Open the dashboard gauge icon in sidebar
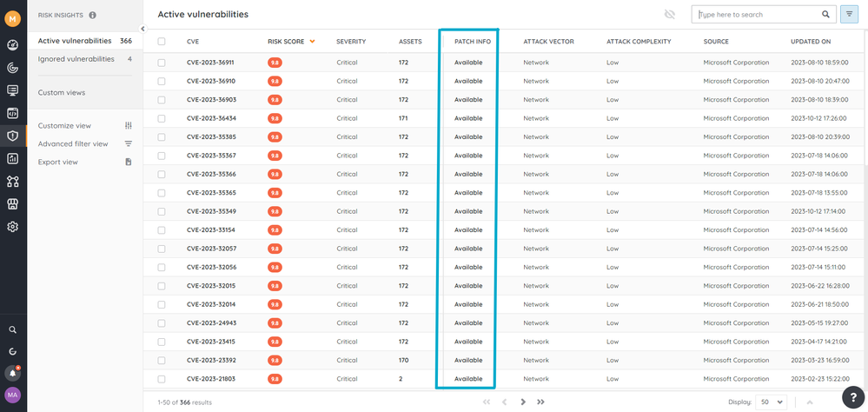 pyautogui.click(x=13, y=44)
